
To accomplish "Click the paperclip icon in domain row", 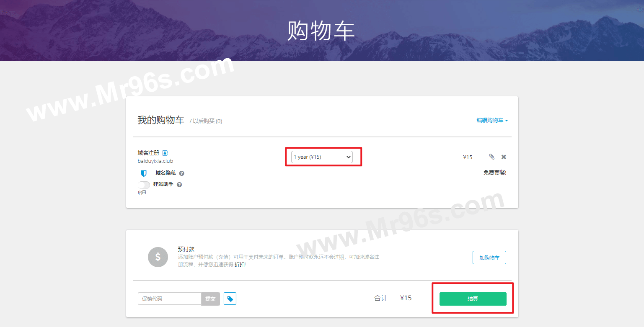I will (491, 157).
